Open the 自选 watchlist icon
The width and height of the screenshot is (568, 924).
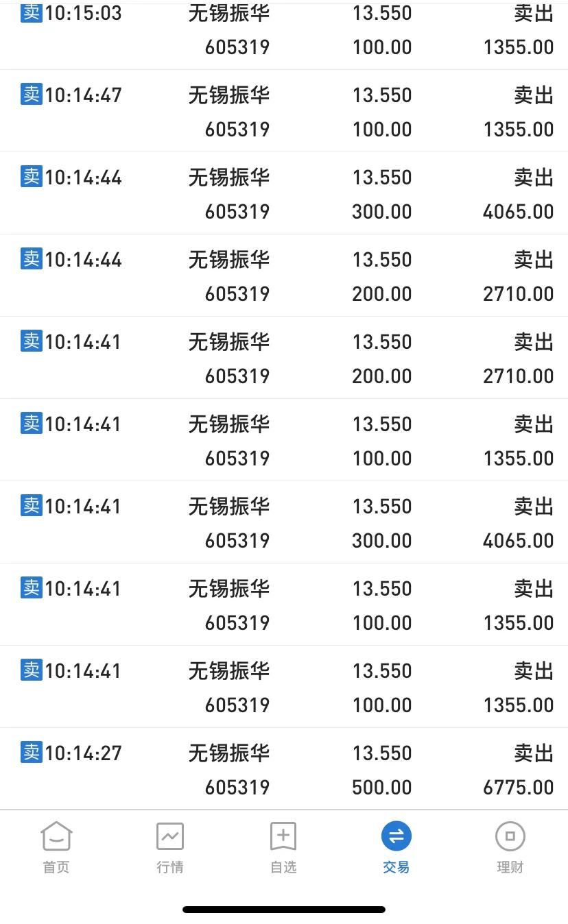pyautogui.click(x=283, y=836)
